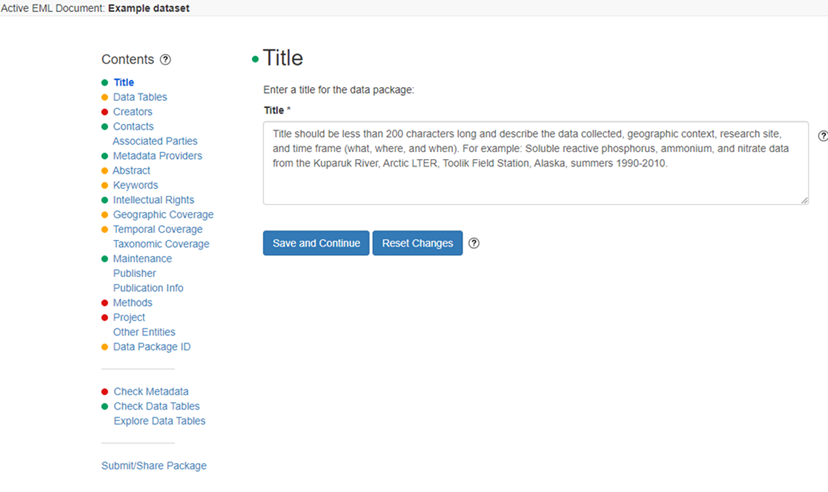This screenshot has width=828, height=492.
Task: Save the title and continue
Action: point(316,243)
